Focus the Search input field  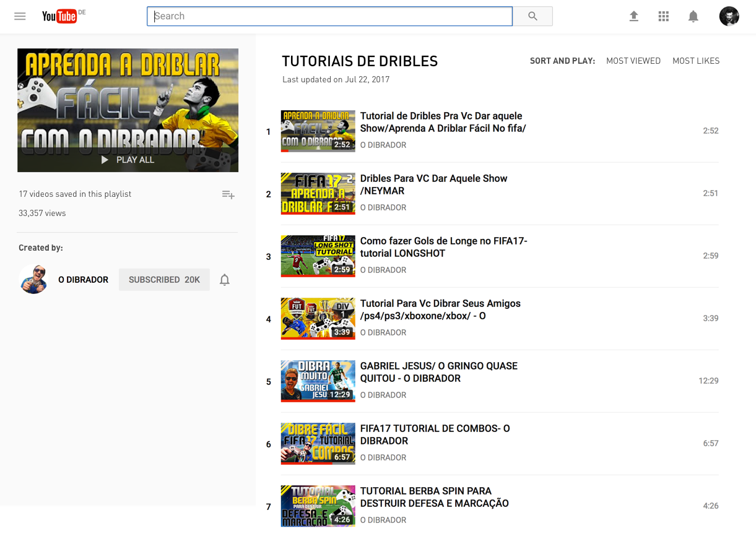329,16
